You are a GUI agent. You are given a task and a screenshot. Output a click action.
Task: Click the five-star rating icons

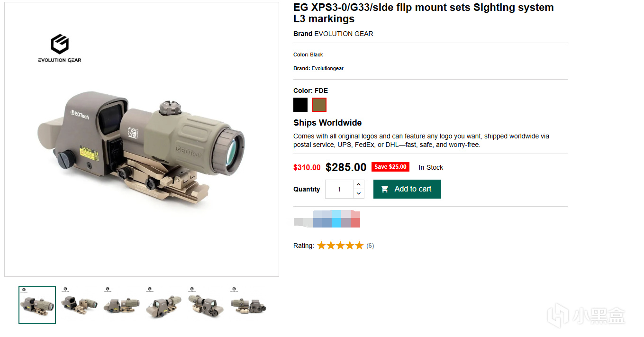340,246
